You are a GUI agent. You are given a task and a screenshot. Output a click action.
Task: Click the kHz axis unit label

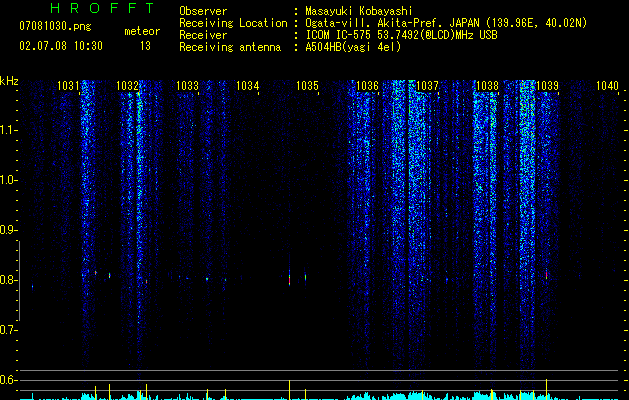[9, 81]
